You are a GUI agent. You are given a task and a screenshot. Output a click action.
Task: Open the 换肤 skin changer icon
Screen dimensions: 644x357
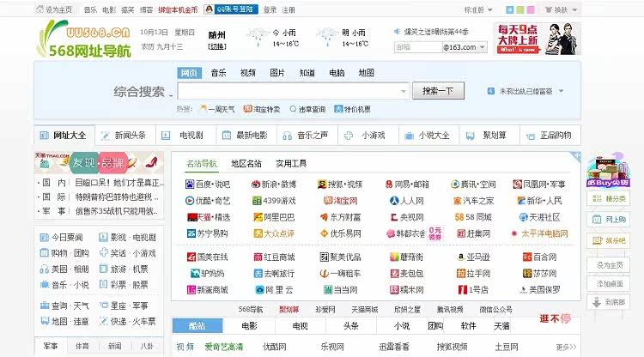(x=548, y=10)
